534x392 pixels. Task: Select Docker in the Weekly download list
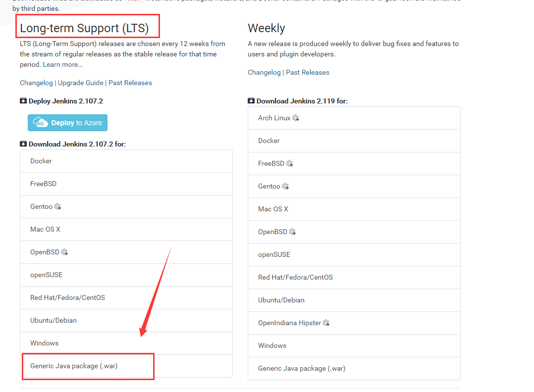tap(354, 141)
